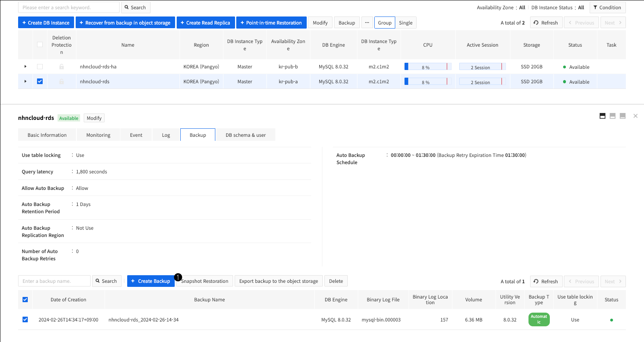Close the nhncloud-rds detail panel
Image resolution: width=644 pixels, height=342 pixels.
tap(636, 116)
